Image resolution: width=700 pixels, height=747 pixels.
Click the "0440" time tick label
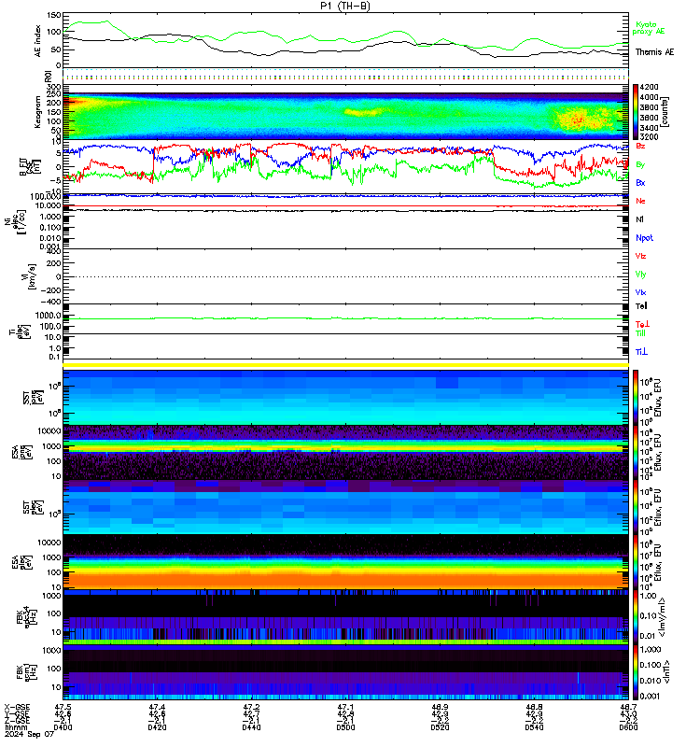[251, 727]
